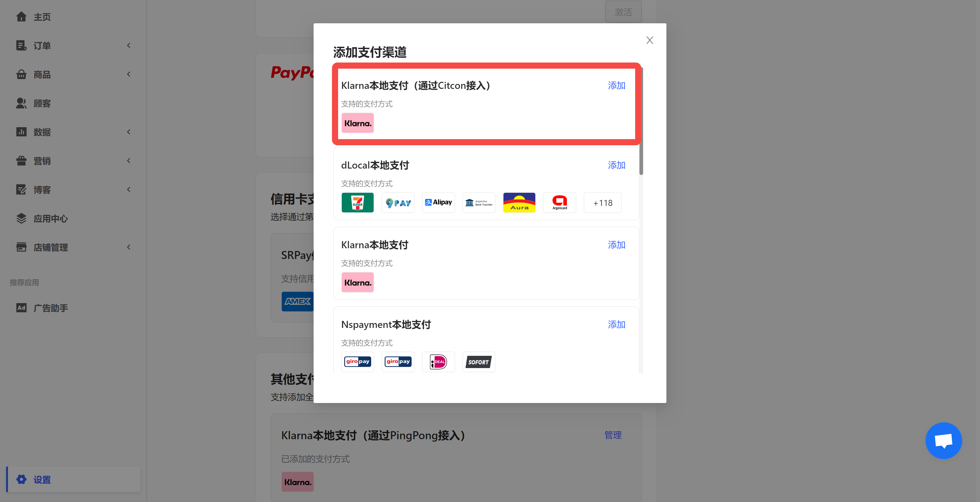Screen dimensions: 980x502
Task: Click the Alipay payment logo
Action: [438, 203]
